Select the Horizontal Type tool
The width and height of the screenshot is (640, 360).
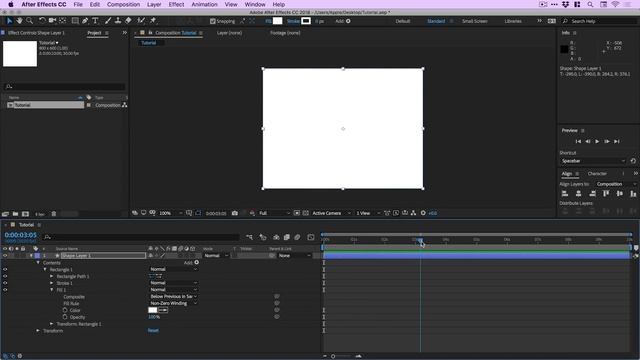(95, 21)
